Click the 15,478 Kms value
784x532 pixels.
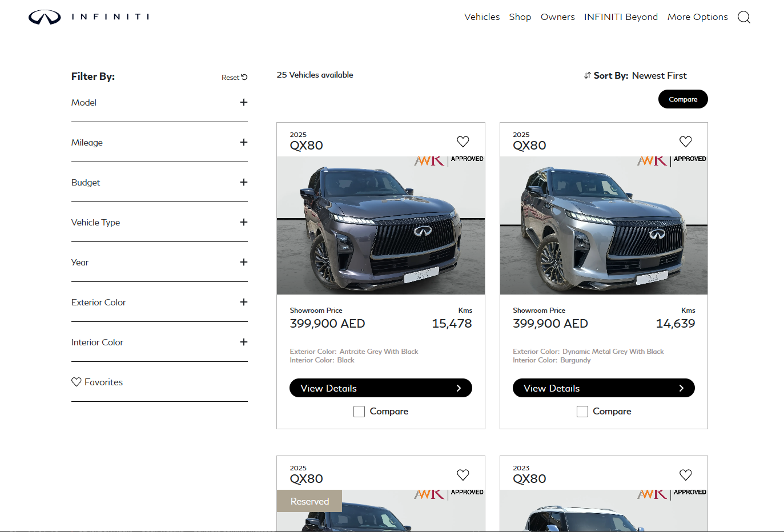(452, 324)
